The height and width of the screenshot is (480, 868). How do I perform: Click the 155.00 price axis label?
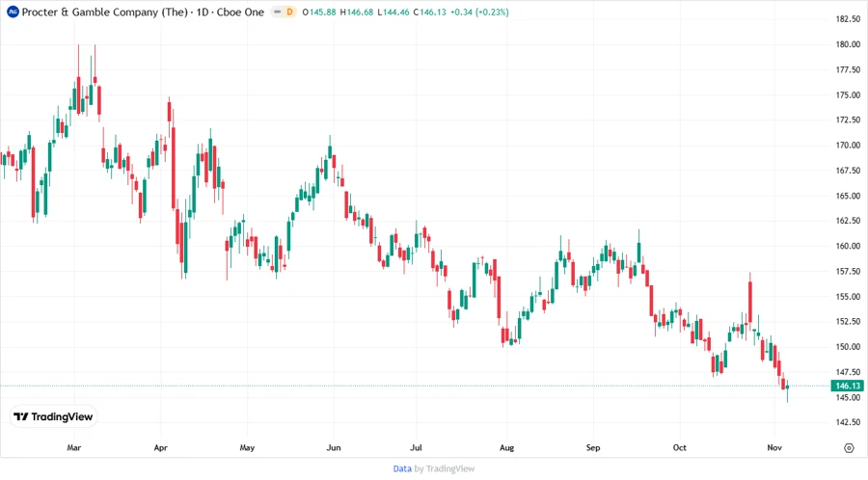pos(848,297)
